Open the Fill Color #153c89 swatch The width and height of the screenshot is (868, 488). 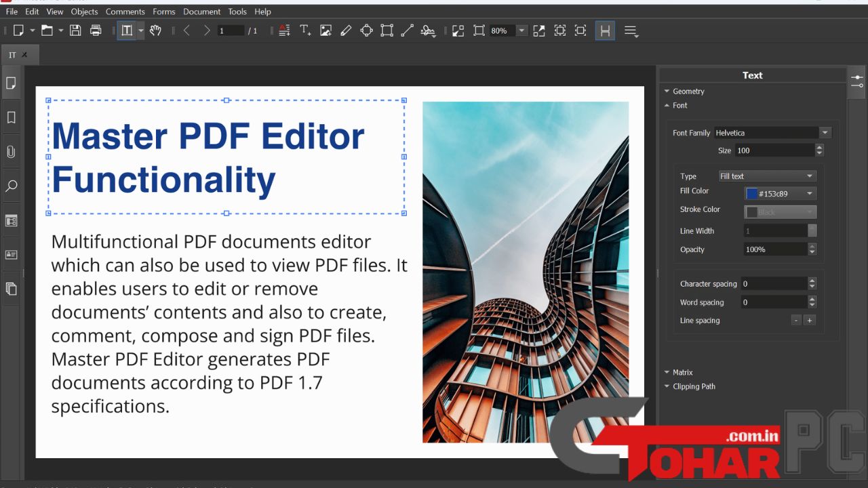(780, 194)
